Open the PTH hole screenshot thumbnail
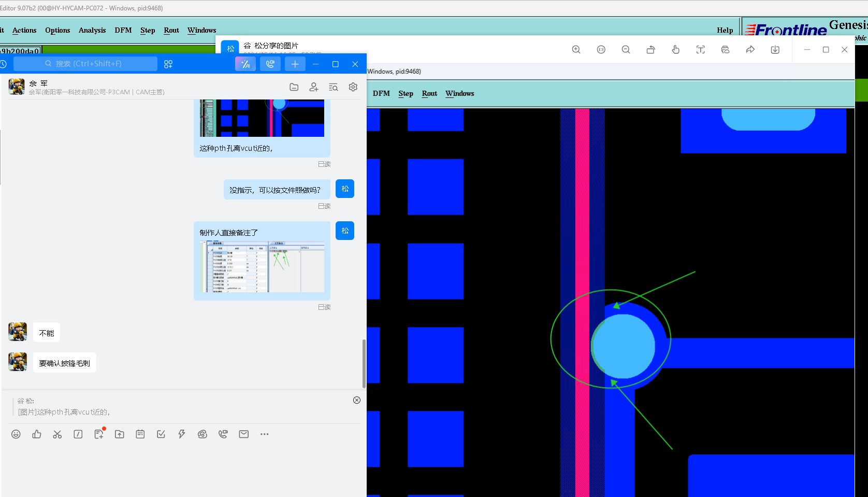The height and width of the screenshot is (497, 868). tap(262, 118)
